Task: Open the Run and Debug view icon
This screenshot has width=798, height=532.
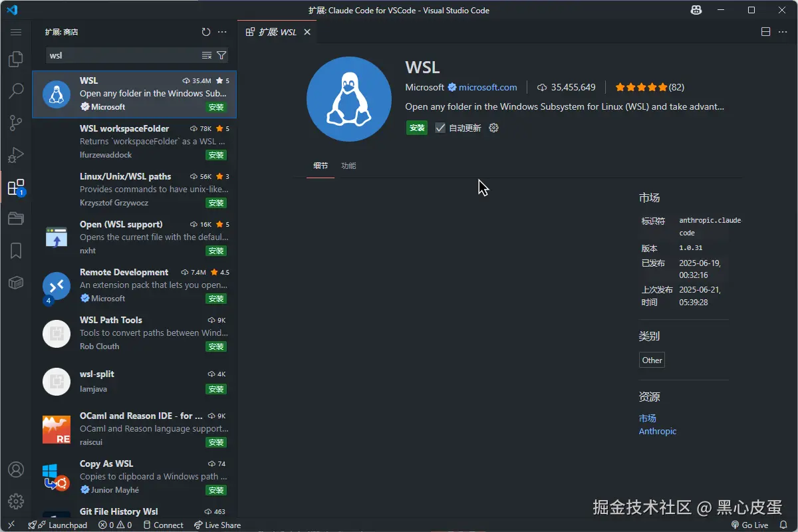Action: click(16, 155)
